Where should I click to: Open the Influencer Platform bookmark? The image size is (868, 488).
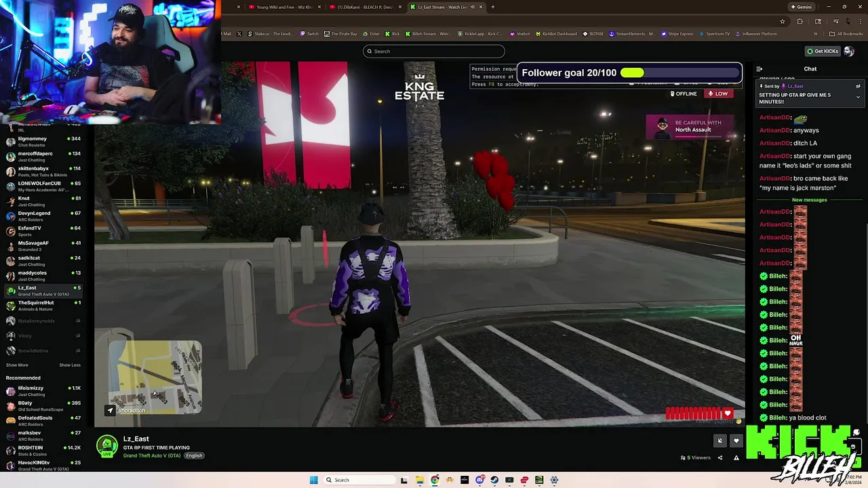(756, 34)
